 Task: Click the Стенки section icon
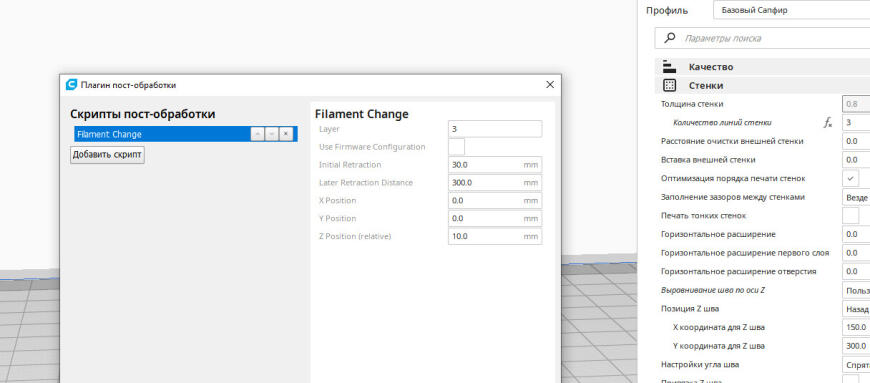coord(670,85)
